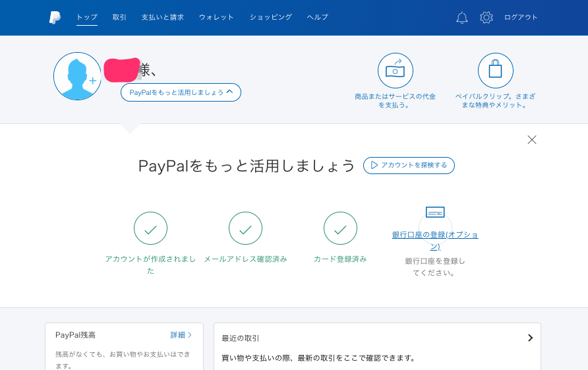
Task: Click the アカウントを探検する button
Action: point(409,166)
